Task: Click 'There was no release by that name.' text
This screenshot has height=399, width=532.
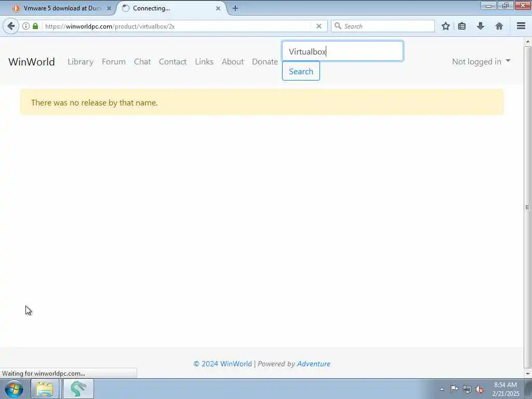Action: pos(95,103)
